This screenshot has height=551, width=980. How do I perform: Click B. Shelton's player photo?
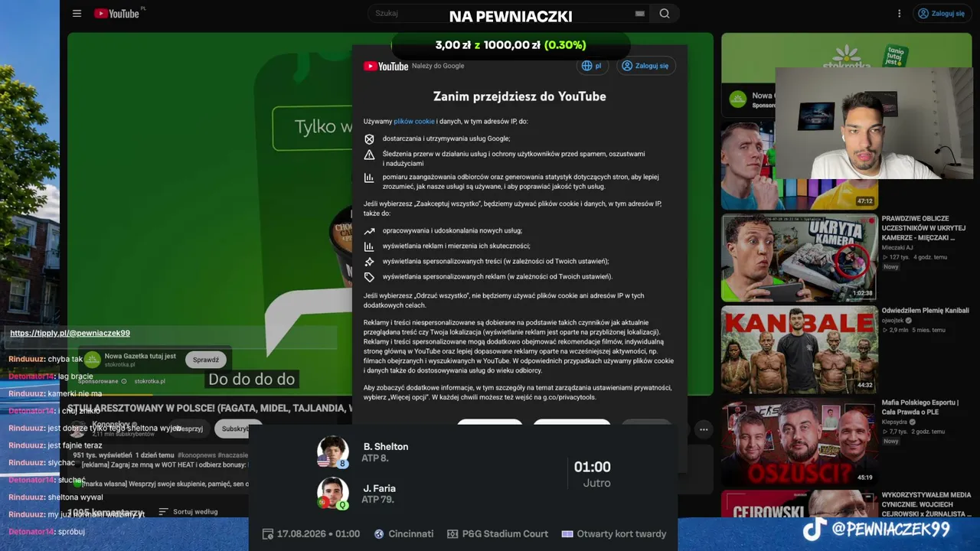pyautogui.click(x=333, y=452)
